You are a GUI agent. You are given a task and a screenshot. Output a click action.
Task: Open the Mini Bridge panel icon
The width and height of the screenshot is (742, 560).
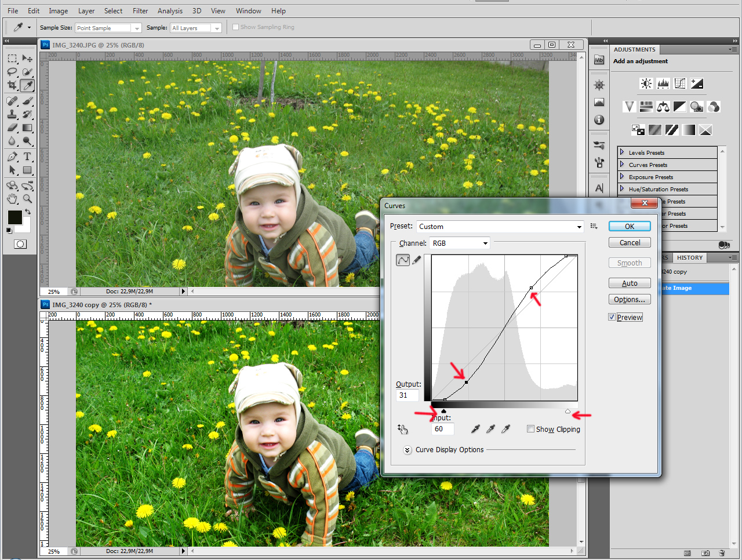599,60
